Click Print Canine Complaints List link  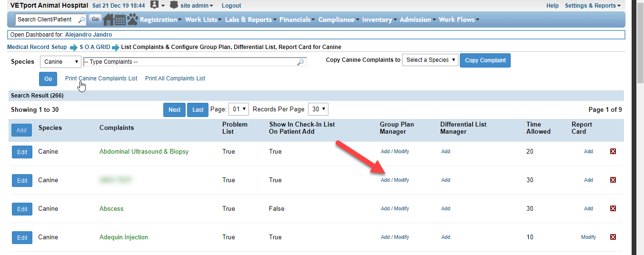101,78
